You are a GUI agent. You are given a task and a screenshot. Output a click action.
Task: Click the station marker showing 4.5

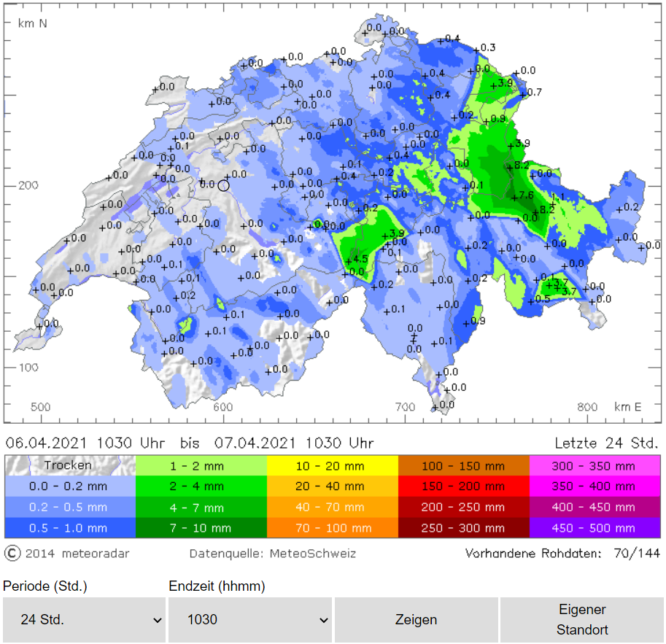(x=349, y=260)
